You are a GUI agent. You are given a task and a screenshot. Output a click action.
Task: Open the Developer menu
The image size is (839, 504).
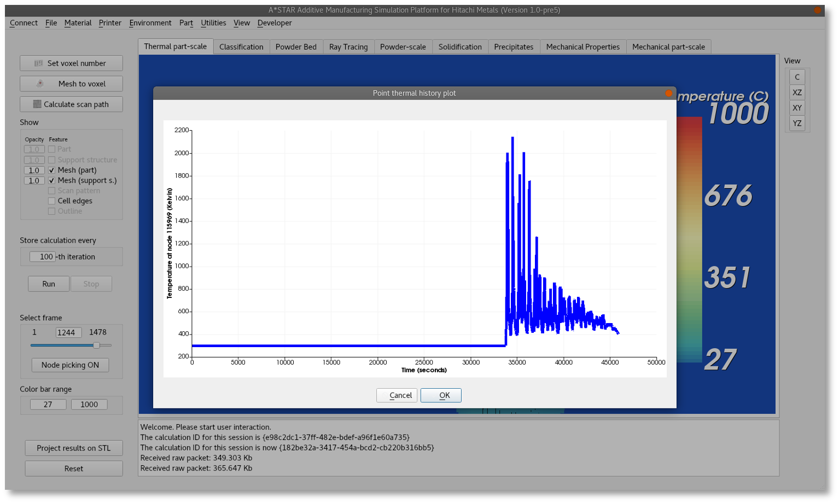(275, 23)
